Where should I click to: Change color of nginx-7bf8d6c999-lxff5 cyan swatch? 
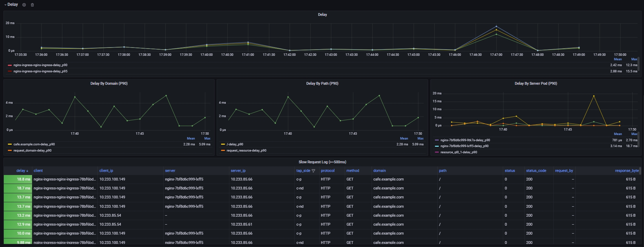click(x=437, y=146)
